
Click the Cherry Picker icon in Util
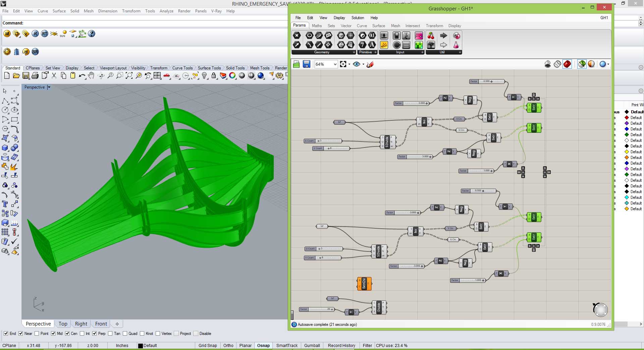(x=431, y=36)
